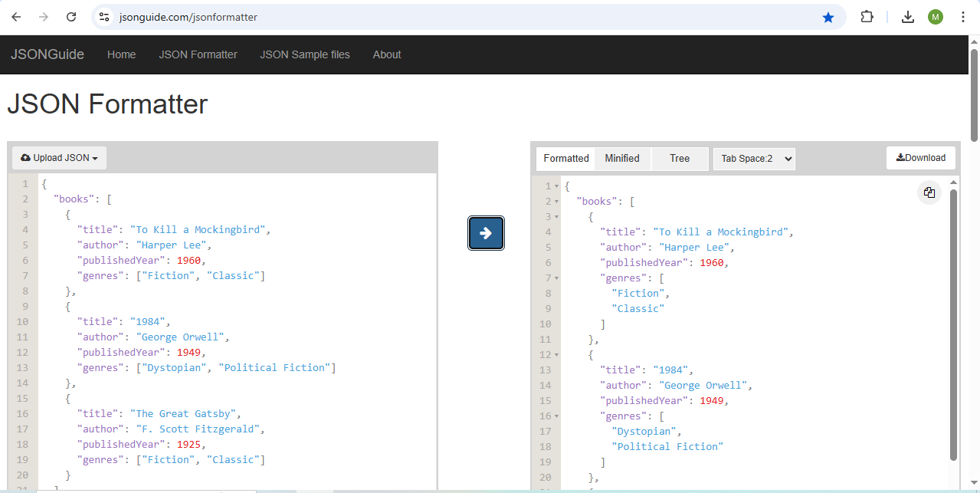This screenshot has width=980, height=493.
Task: Open JSON Sample files nav item
Action: tap(305, 54)
